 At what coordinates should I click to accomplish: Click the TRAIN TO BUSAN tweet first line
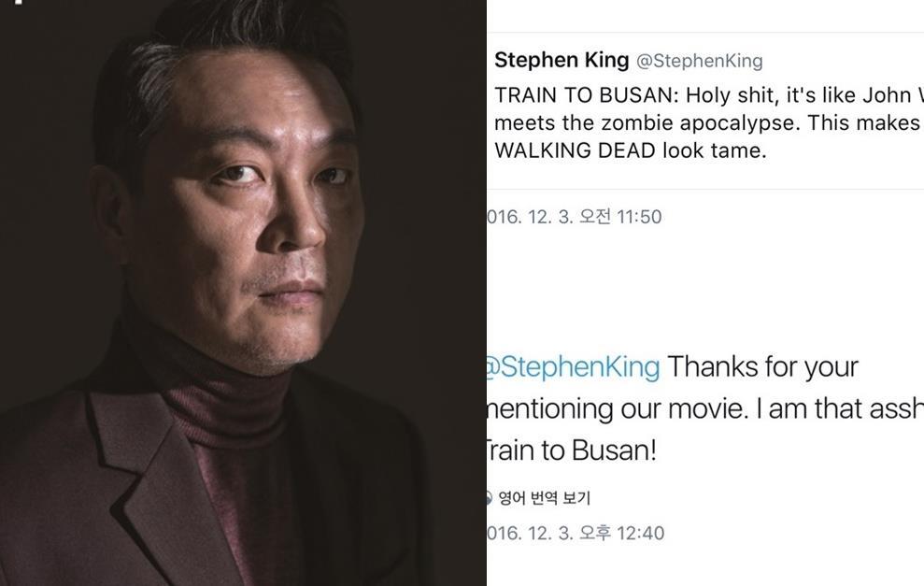[709, 95]
